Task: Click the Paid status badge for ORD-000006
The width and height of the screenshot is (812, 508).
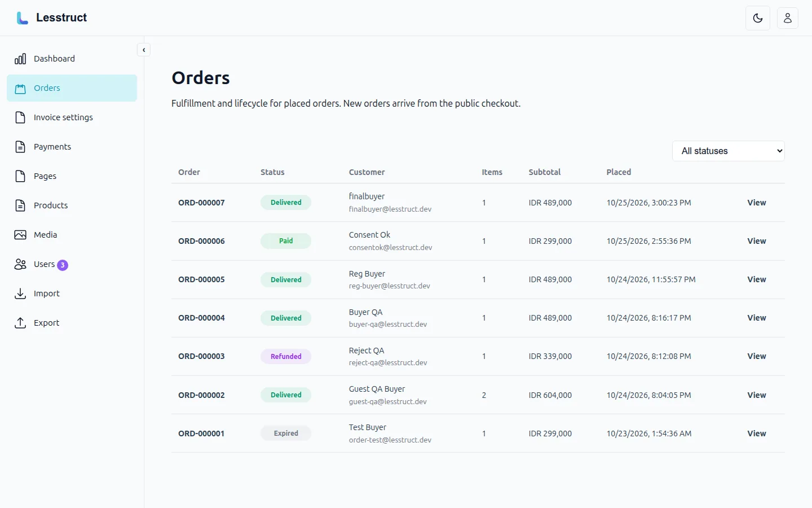Action: 286,241
